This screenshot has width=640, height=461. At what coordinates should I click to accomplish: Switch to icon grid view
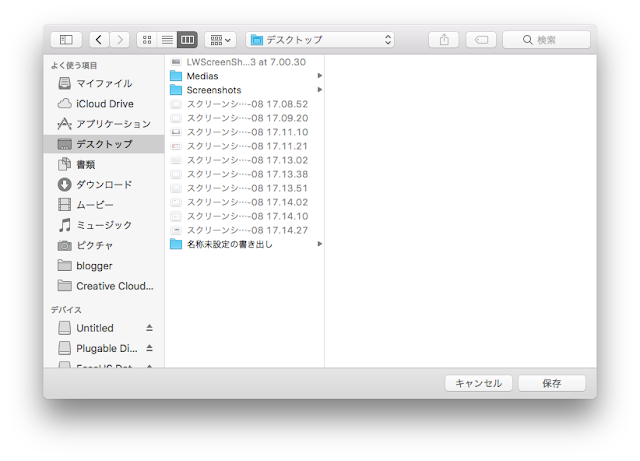[x=147, y=40]
